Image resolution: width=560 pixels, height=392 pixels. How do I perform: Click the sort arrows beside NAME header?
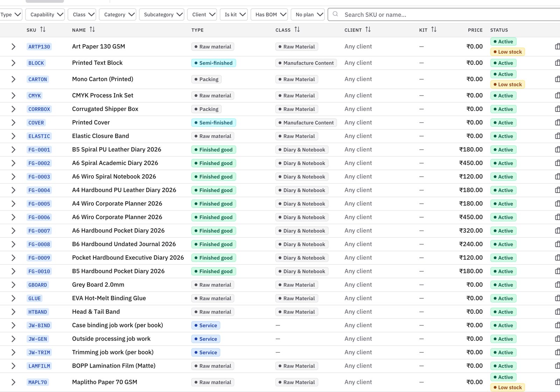92,30
